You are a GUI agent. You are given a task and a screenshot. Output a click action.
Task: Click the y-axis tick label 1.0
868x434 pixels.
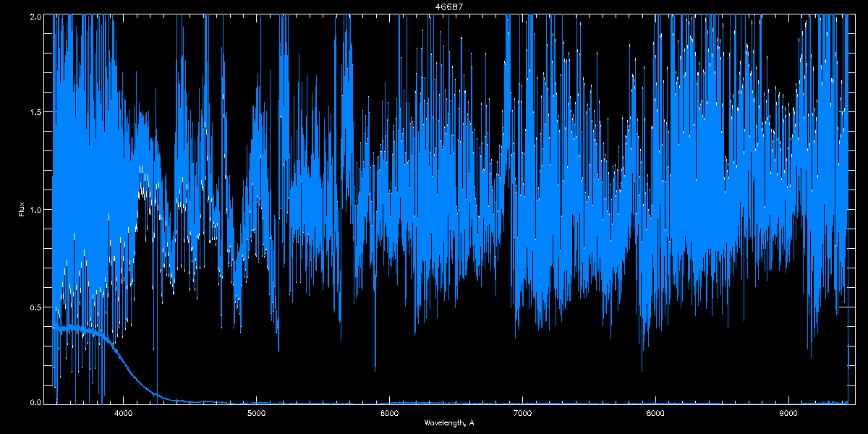pyautogui.click(x=35, y=210)
